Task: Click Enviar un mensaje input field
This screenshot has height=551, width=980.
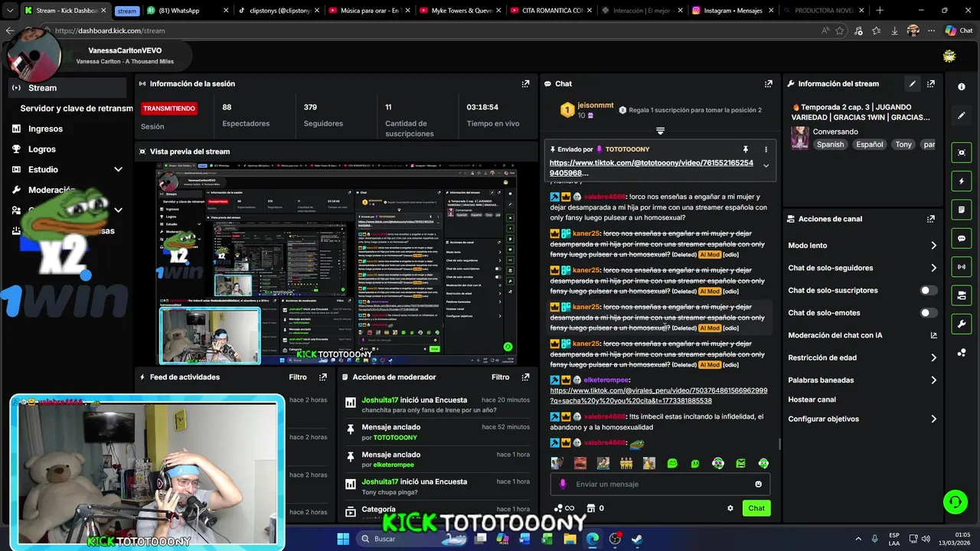Action: [x=658, y=484]
